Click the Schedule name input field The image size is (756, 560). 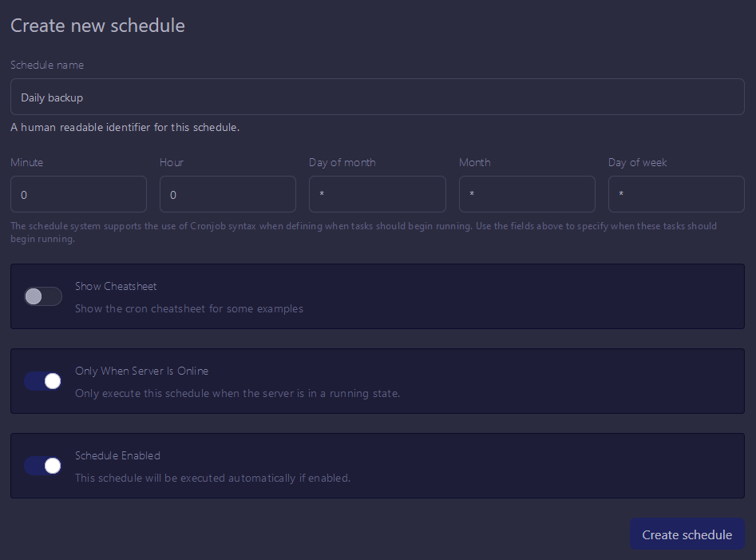(377, 97)
